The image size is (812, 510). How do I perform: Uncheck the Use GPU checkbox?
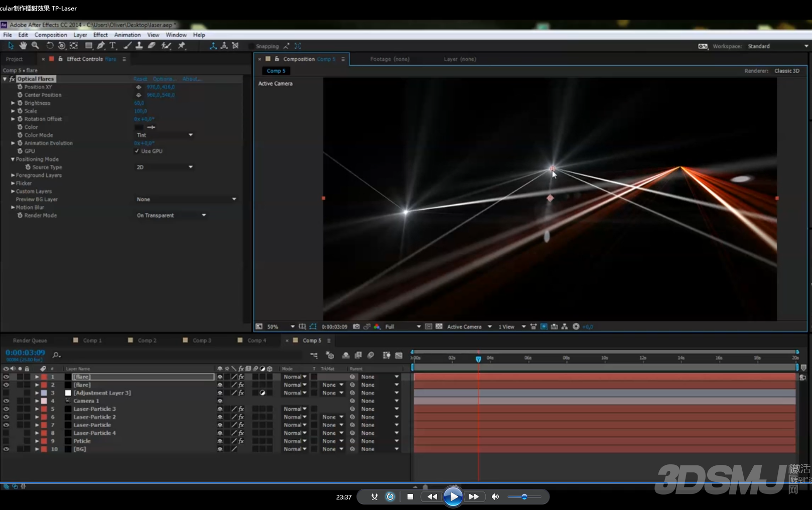coord(137,151)
